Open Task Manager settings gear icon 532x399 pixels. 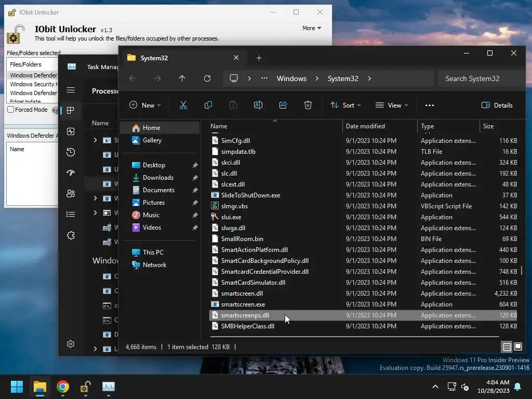click(71, 344)
